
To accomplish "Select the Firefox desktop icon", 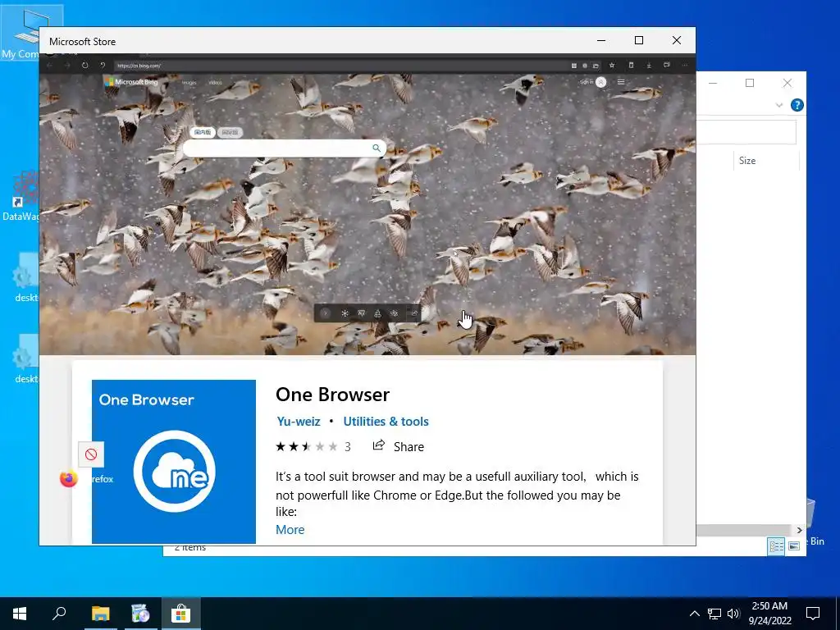I will point(69,478).
